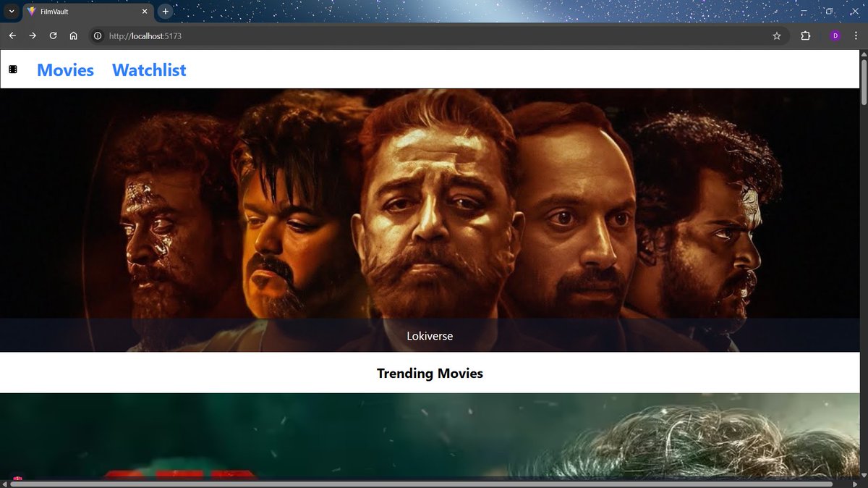Click the horizontal scrollbar thumb

(x=421, y=484)
